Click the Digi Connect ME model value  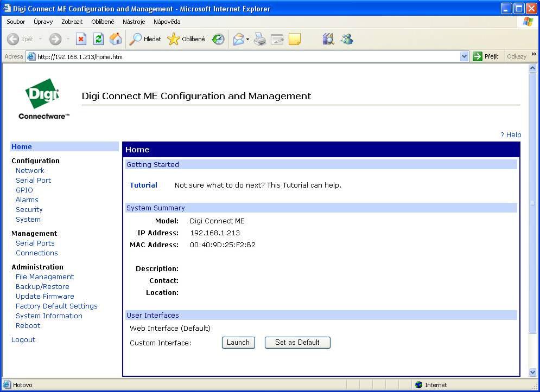(x=217, y=221)
